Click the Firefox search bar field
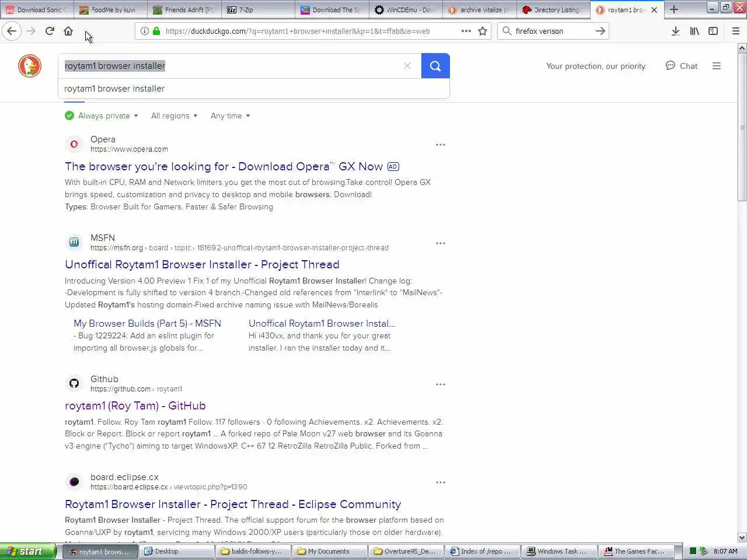Viewport: 747px width, 560px height. point(551,31)
